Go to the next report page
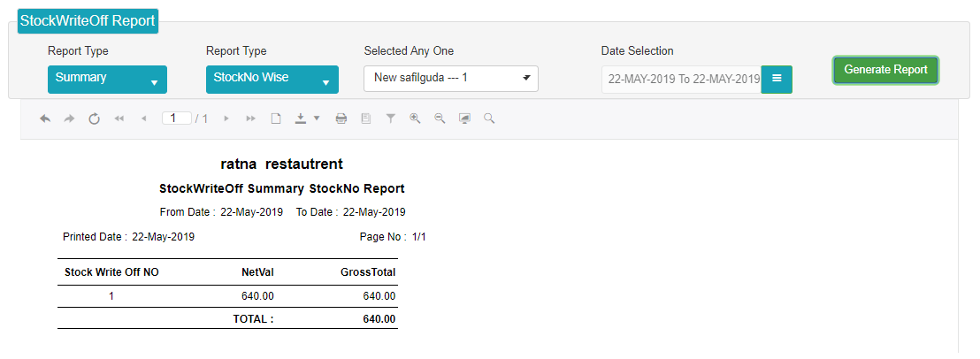 pos(226,118)
